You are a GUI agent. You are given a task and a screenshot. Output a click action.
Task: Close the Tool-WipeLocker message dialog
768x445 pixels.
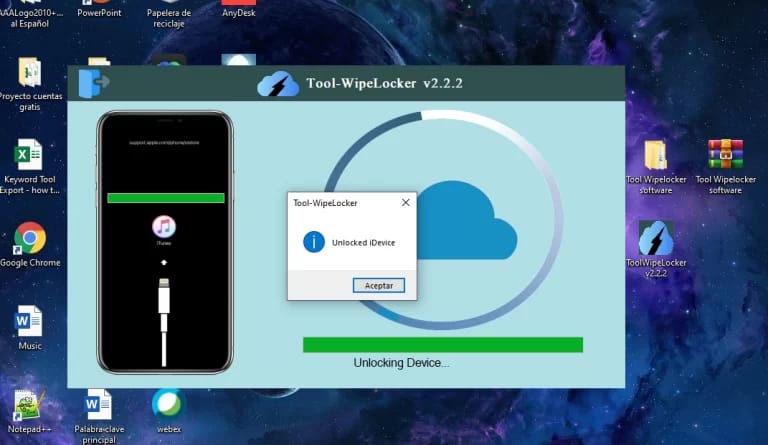click(x=406, y=203)
